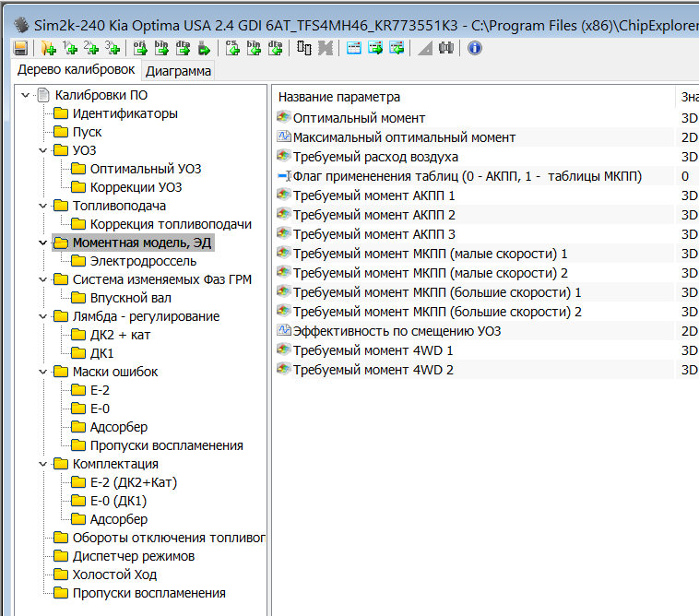The image size is (699, 616).
Task: Click the Save floppy disk toolbar icon
Action: click(x=20, y=48)
